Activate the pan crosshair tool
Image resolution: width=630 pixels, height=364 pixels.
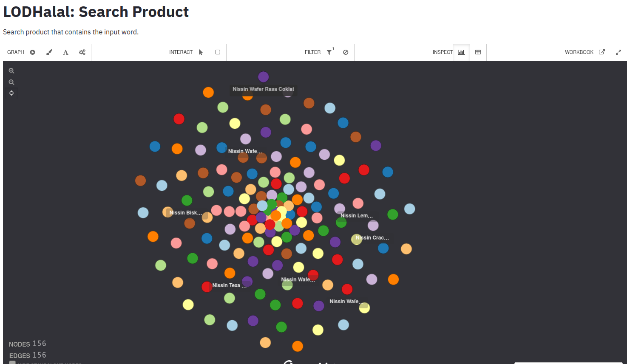coord(11,93)
